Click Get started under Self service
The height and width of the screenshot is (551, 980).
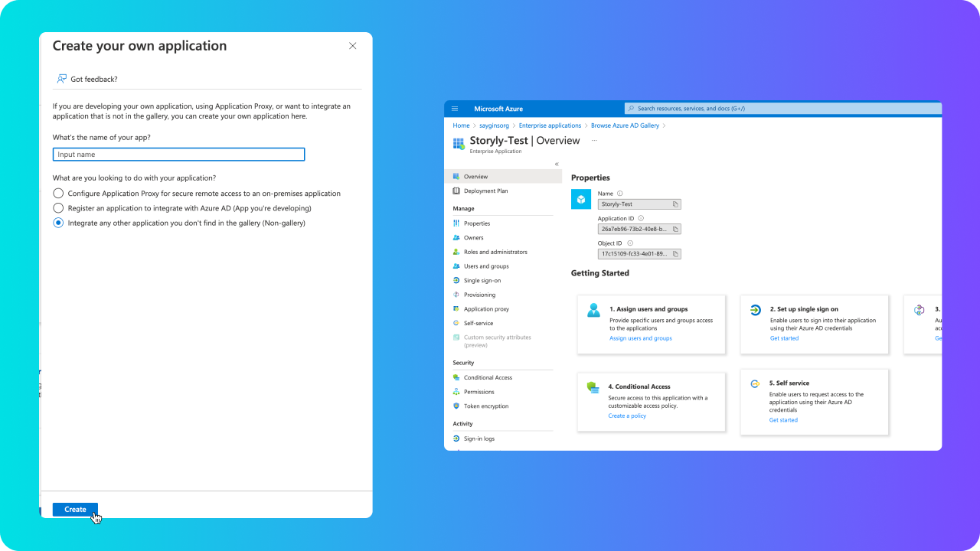coord(783,420)
